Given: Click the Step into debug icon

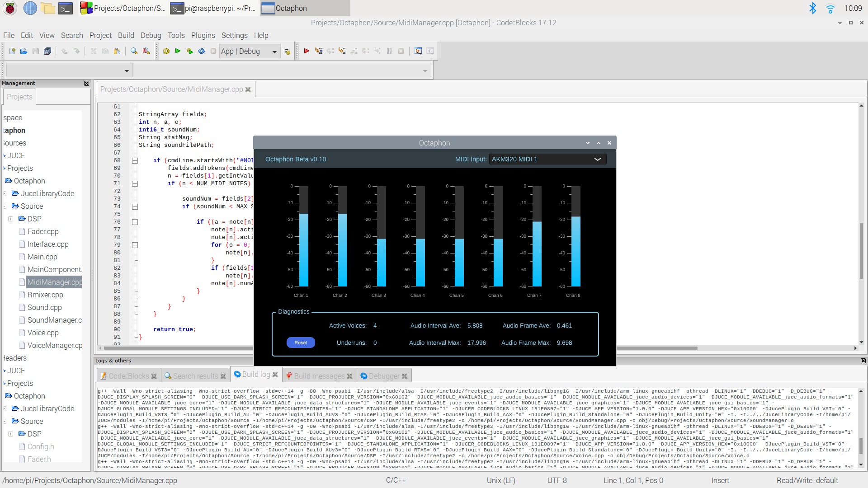Looking at the screenshot, I should coord(342,51).
